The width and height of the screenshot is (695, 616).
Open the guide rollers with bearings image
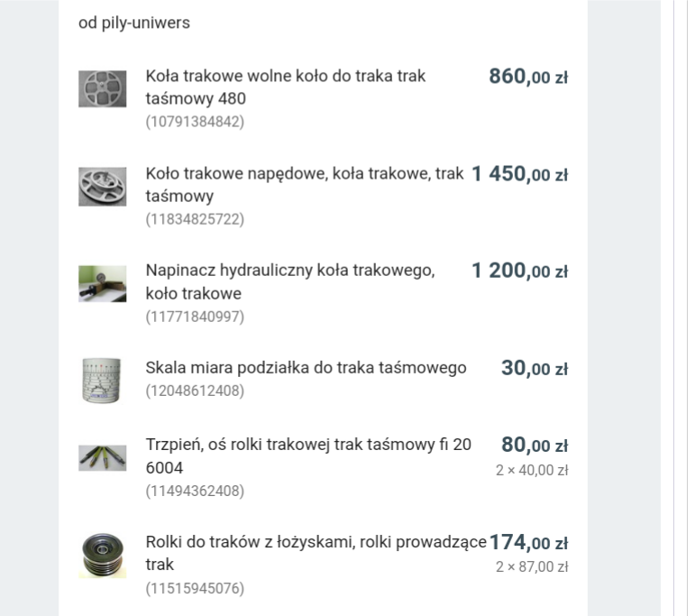tap(102, 555)
